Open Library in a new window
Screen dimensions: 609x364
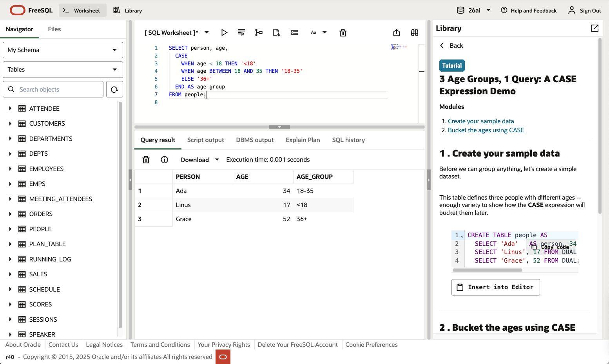coord(594,28)
